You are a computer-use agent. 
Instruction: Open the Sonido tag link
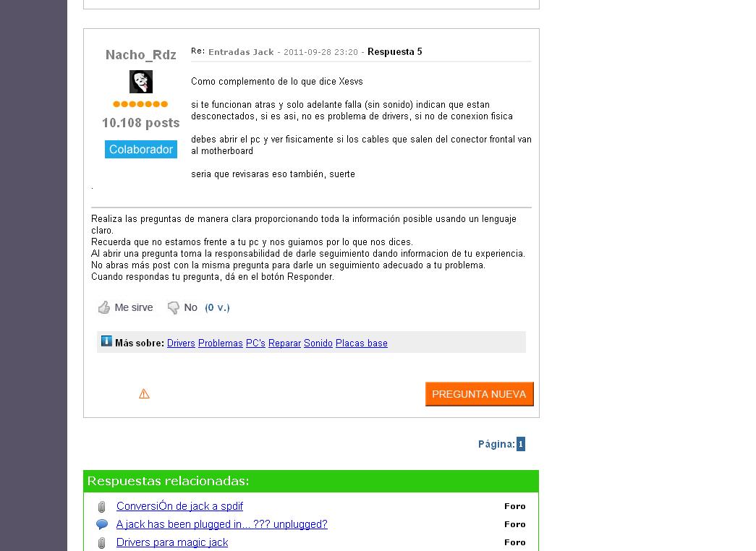(318, 343)
